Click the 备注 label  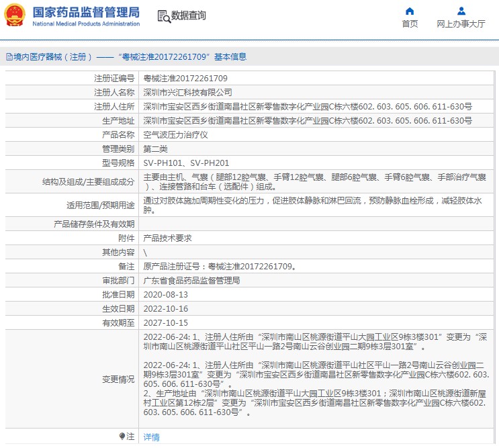(126, 267)
